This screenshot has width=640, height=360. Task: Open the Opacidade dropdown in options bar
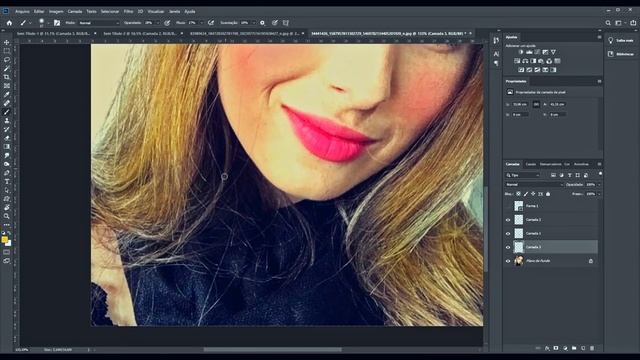click(x=158, y=23)
